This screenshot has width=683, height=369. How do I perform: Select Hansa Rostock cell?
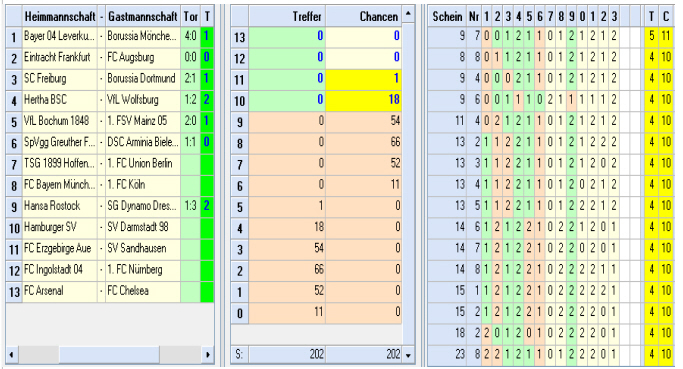point(59,206)
